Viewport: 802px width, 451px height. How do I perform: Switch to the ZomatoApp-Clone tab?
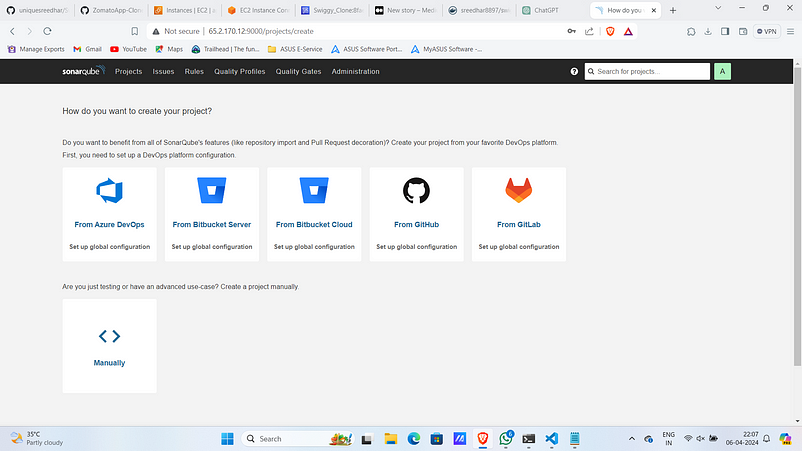pyautogui.click(x=112, y=10)
